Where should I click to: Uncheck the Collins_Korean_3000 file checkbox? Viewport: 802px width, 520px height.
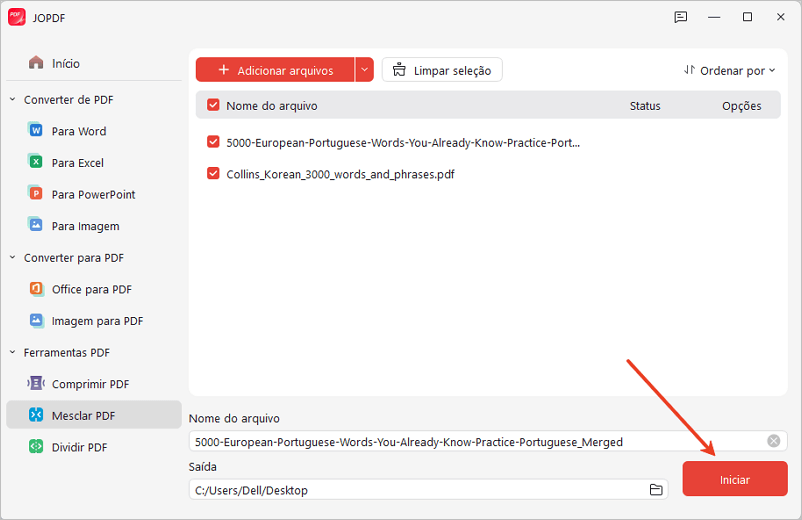(213, 173)
